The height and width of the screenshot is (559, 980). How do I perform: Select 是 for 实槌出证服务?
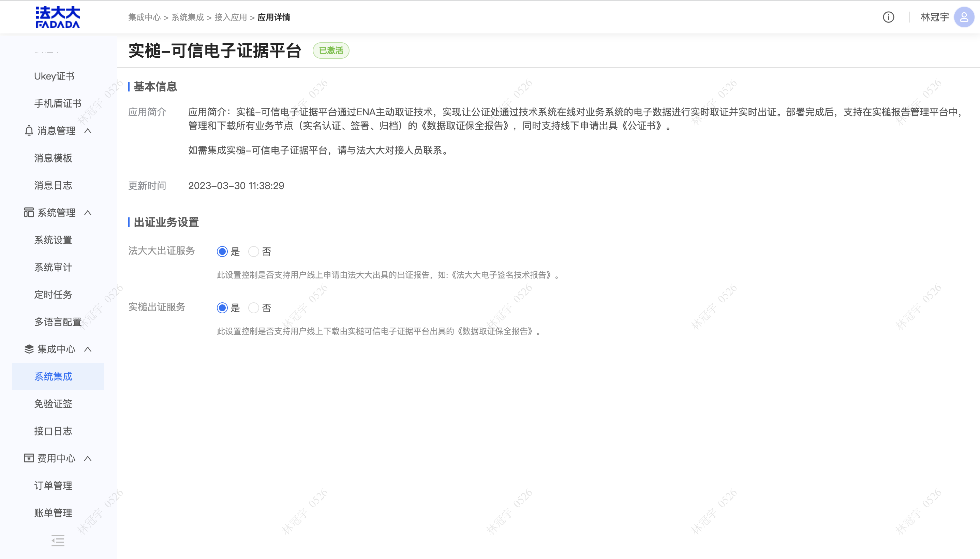click(222, 308)
